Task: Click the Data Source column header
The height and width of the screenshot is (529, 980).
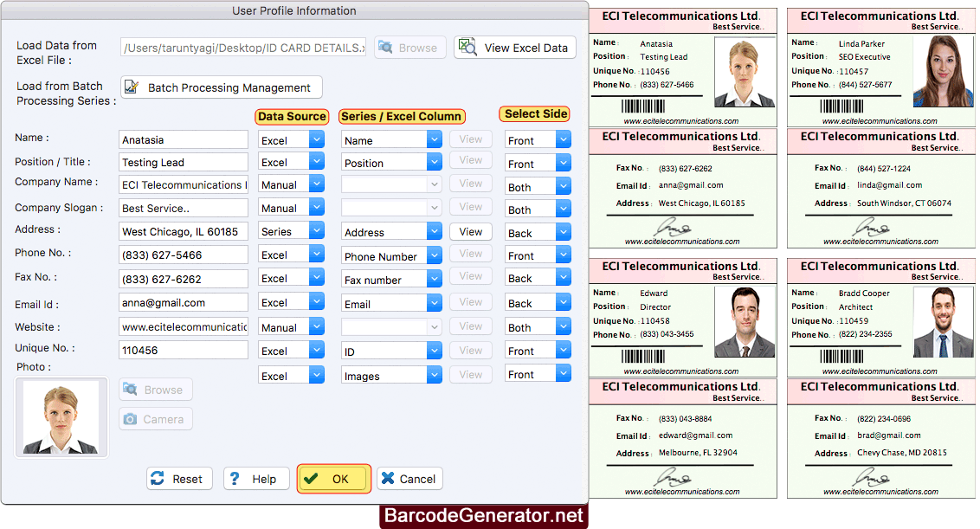Action: coord(292,116)
